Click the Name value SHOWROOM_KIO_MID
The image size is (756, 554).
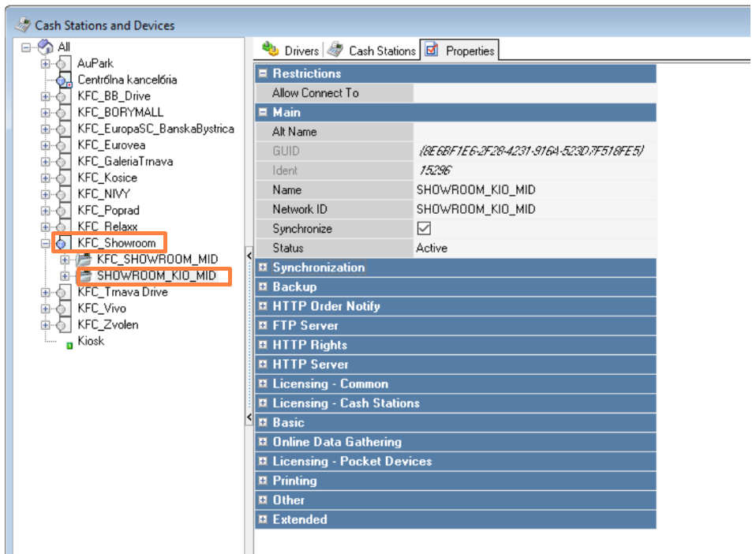476,189
